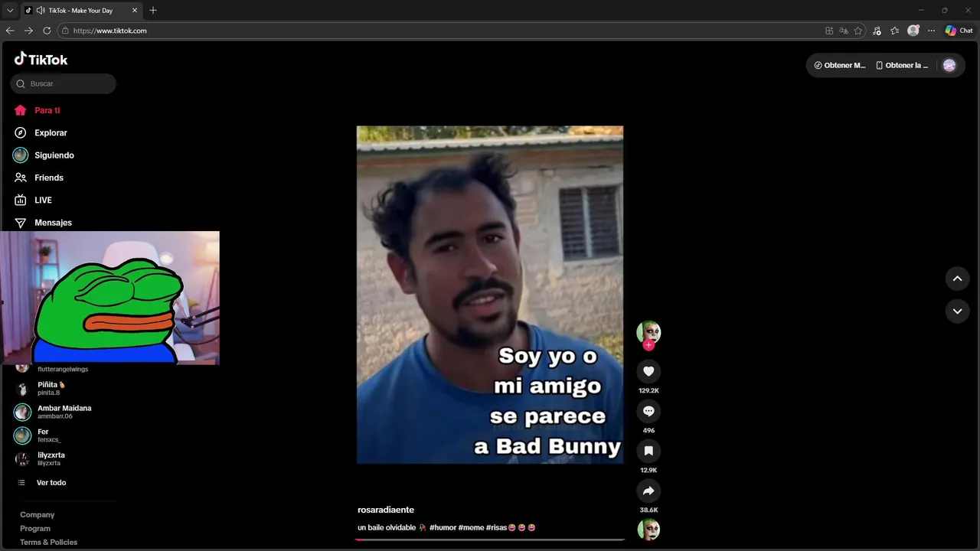Click the Obtener M... button
The image size is (980, 551).
[840, 65]
